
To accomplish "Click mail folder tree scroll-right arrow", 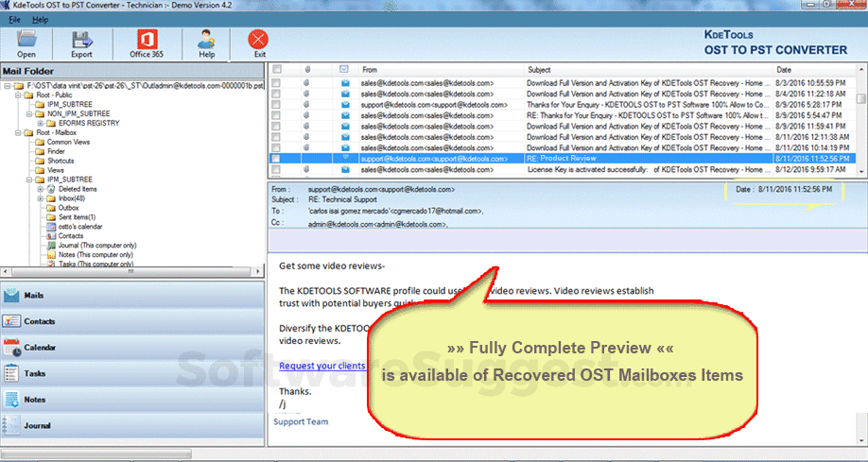I will point(258,272).
